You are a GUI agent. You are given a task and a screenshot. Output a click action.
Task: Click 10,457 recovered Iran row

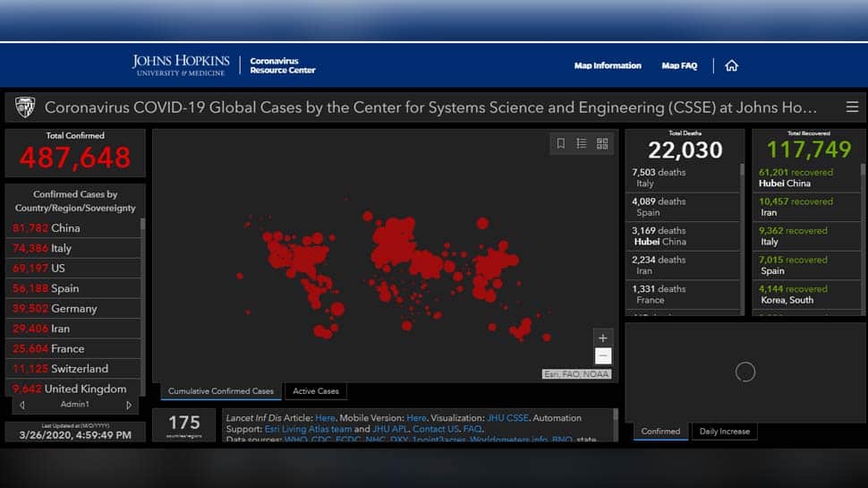[806, 207]
